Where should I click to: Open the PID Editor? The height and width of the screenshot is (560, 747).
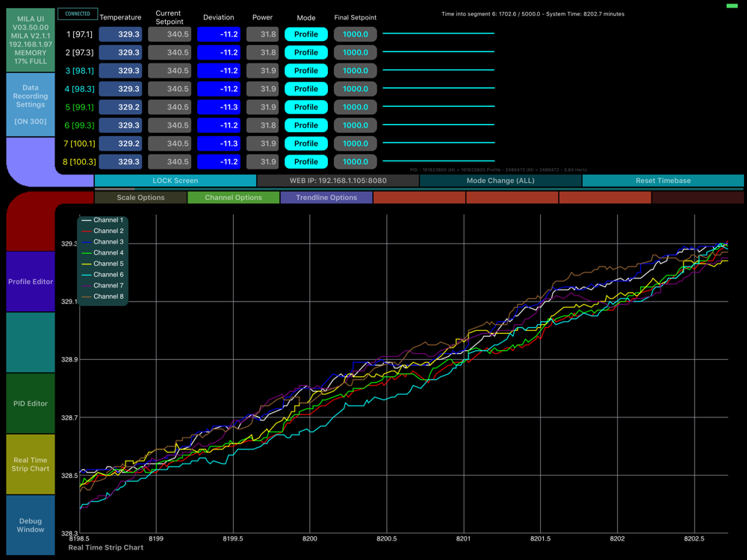(x=31, y=403)
